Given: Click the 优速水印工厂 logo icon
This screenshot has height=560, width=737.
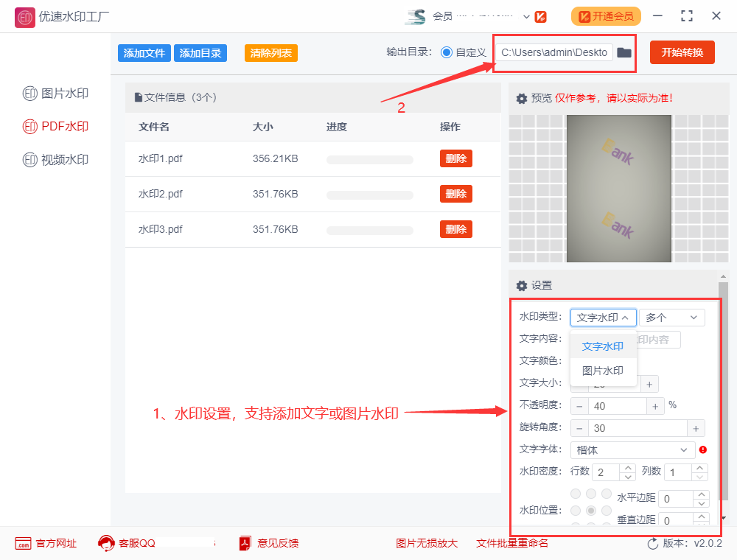Looking at the screenshot, I should click(24, 16).
